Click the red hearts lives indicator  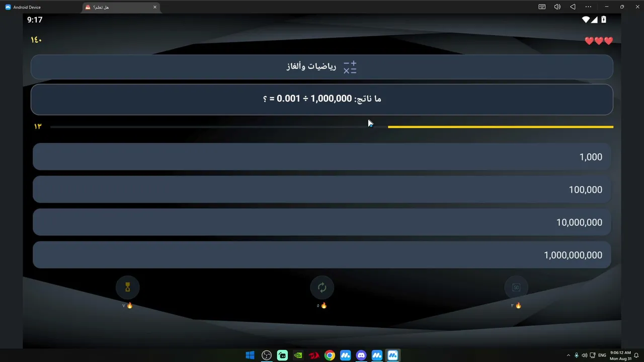pyautogui.click(x=599, y=41)
